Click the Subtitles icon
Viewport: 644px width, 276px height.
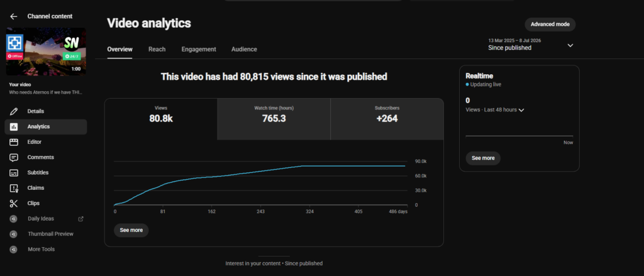coord(14,173)
